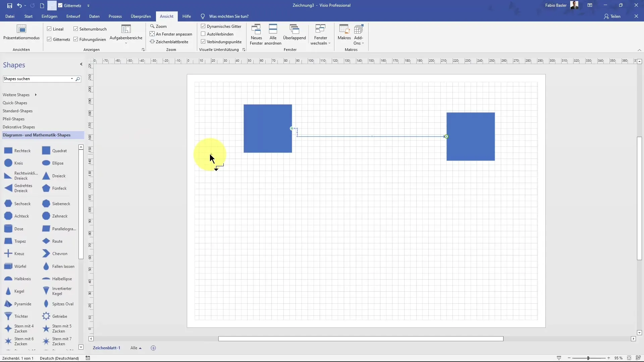Select the Fünfeck shape
Image resolution: width=644 pixels, height=362 pixels.
pyautogui.click(x=54, y=188)
